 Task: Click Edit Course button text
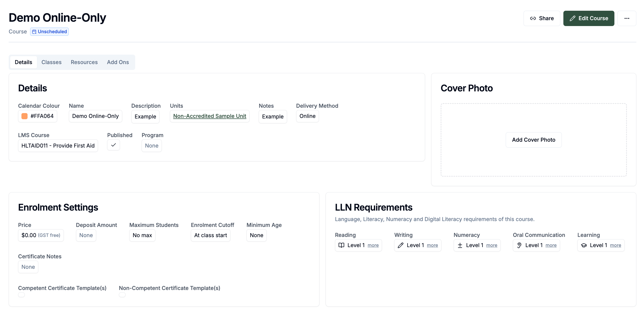coord(593,18)
